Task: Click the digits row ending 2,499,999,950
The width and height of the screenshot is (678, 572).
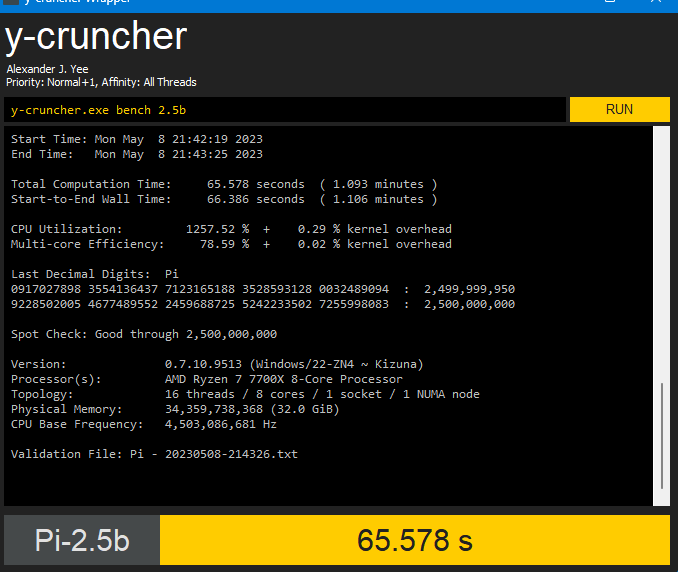Action: 263,289
